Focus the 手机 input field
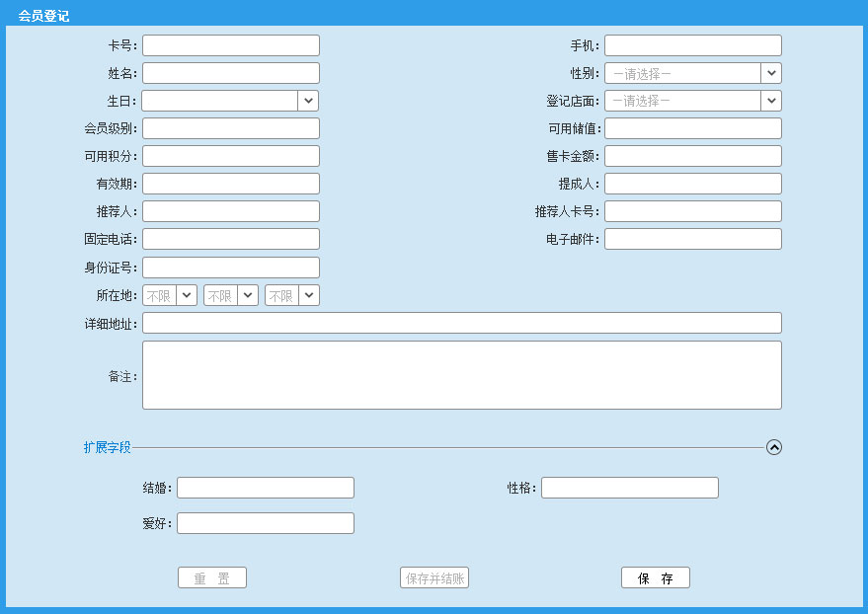 [x=692, y=45]
